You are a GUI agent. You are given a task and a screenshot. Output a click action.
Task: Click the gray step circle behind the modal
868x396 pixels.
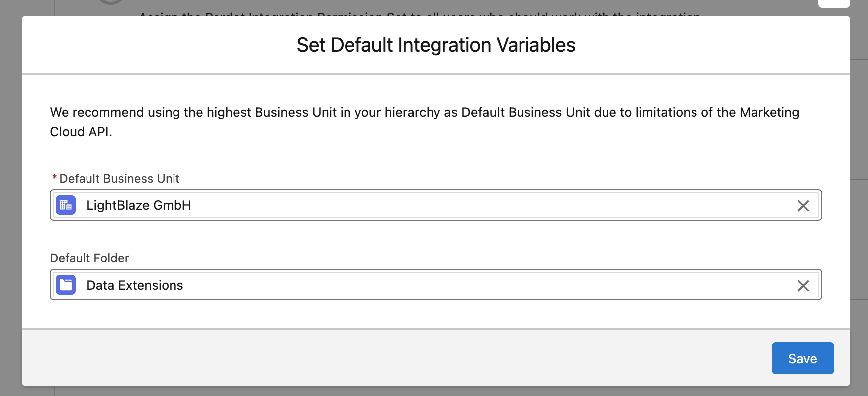click(111, 2)
